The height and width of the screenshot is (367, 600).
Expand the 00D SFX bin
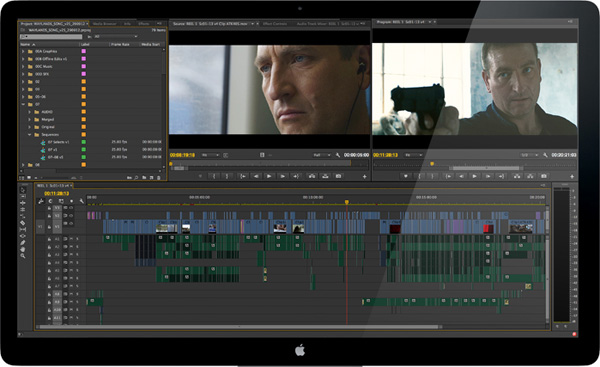click(23, 74)
